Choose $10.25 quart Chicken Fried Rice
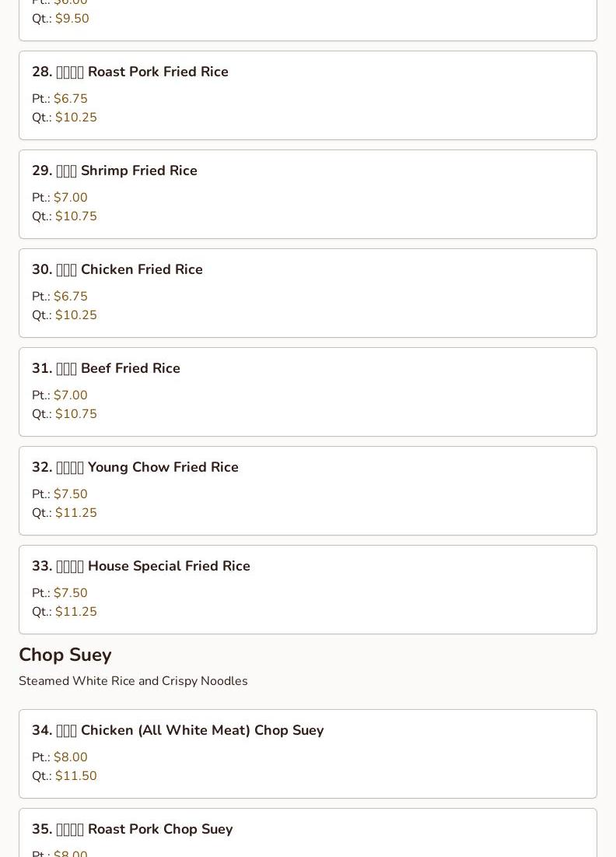Image resolution: width=616 pixels, height=857 pixels. (75, 315)
